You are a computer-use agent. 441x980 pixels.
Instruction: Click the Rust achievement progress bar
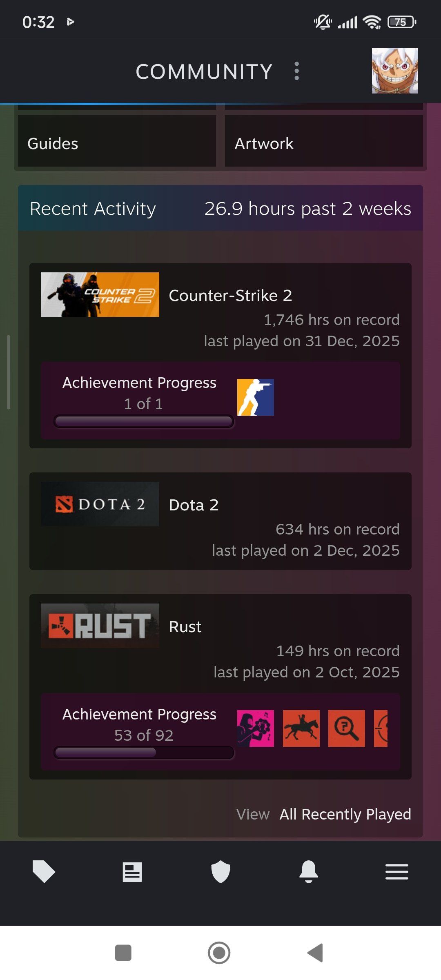coord(144,753)
